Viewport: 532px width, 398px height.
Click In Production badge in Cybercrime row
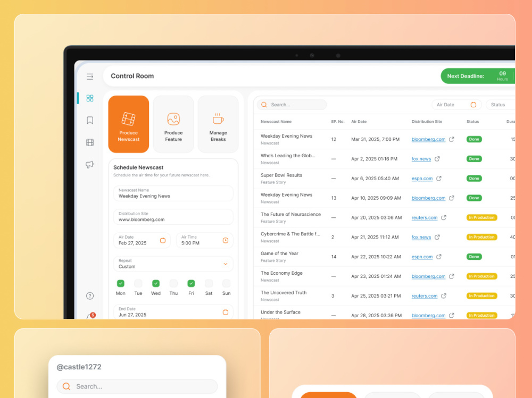tap(482, 237)
